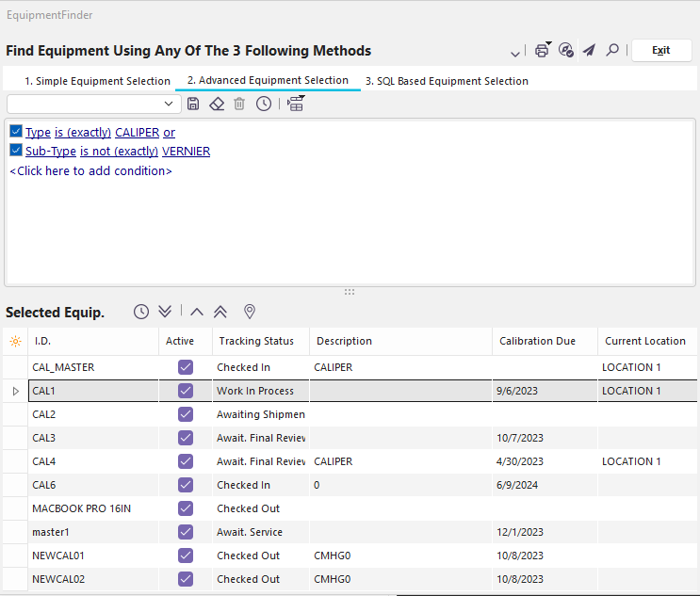This screenshot has width=700, height=596.
Task: Click the double down chevron icon
Action: point(165,312)
